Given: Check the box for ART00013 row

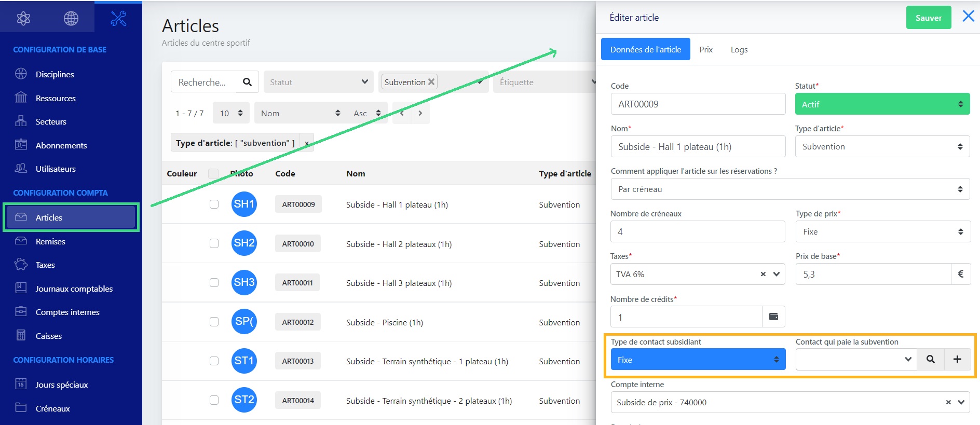Looking at the screenshot, I should coord(214,361).
